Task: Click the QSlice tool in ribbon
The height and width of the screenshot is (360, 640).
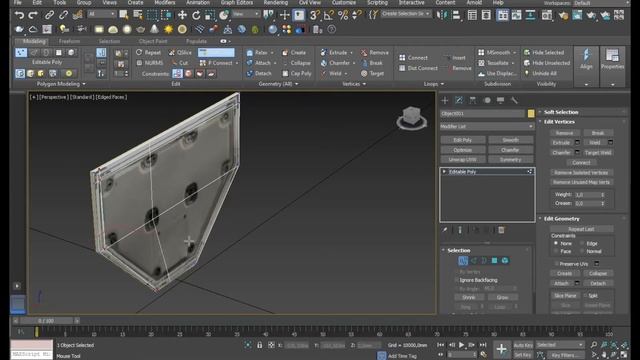Action: pos(180,53)
